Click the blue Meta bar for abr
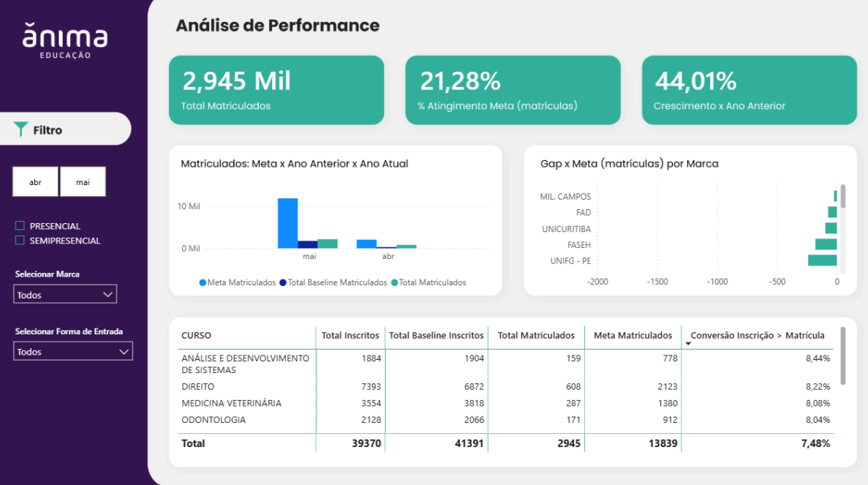The image size is (868, 485). 366,244
